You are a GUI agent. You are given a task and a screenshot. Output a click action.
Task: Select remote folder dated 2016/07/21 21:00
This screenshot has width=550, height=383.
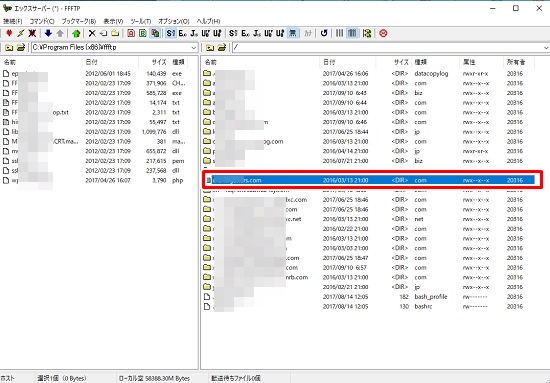pyautogui.click(x=369, y=161)
